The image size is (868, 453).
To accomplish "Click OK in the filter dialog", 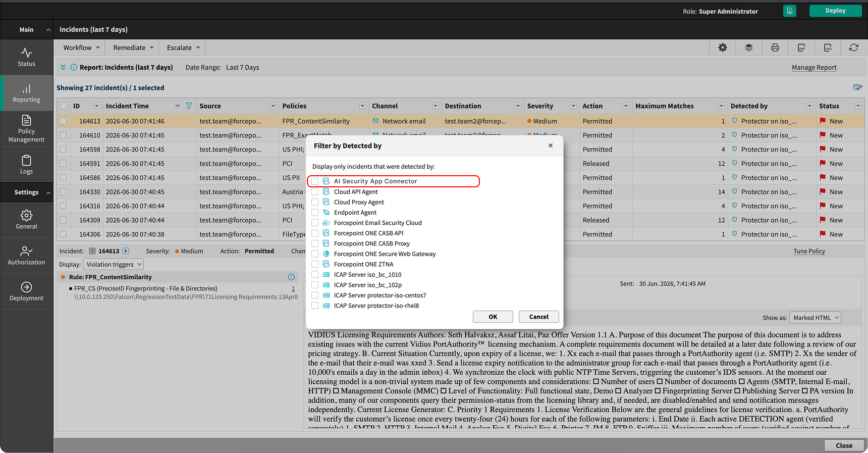I will tap(493, 317).
